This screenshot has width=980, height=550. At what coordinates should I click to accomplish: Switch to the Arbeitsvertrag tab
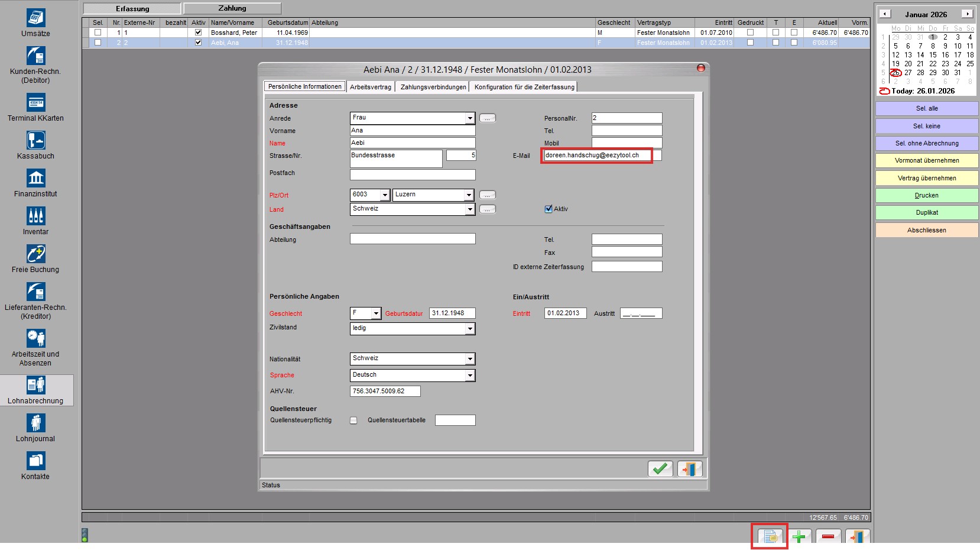pos(371,87)
